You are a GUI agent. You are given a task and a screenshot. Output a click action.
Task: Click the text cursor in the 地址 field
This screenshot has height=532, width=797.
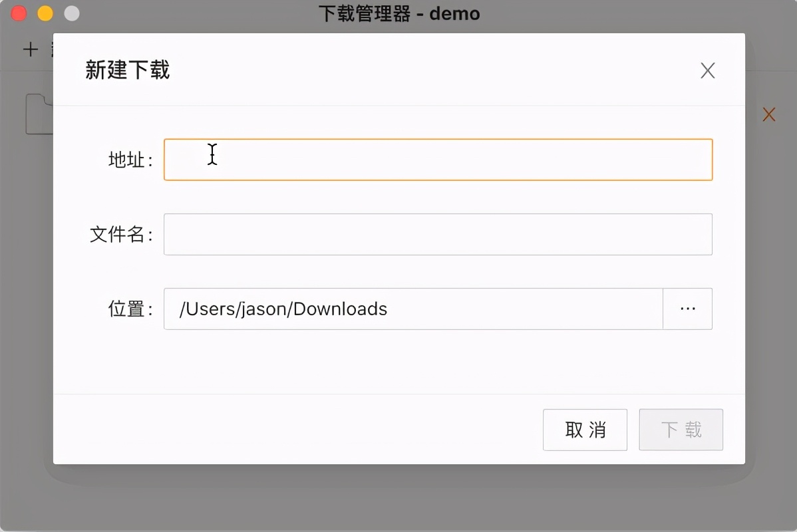click(x=212, y=154)
